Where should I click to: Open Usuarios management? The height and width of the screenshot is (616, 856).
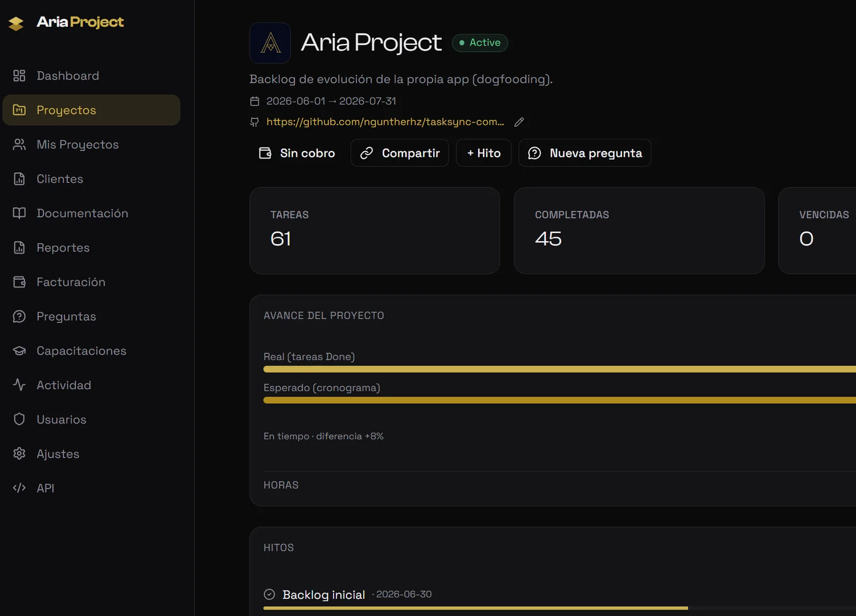tap(91, 419)
